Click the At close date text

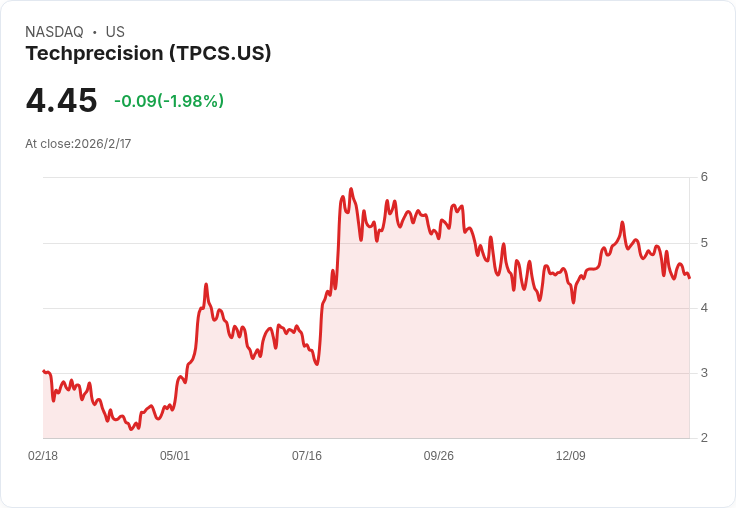click(78, 144)
